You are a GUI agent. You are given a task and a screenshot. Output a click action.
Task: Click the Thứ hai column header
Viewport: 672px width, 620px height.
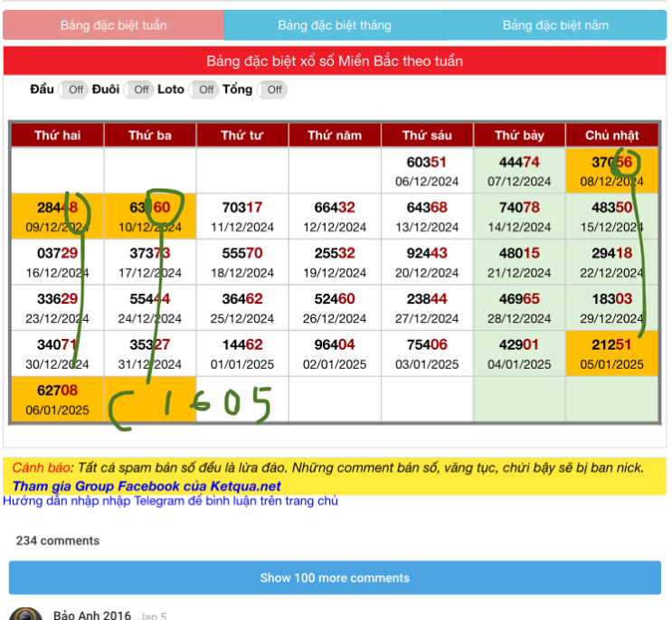click(x=57, y=136)
